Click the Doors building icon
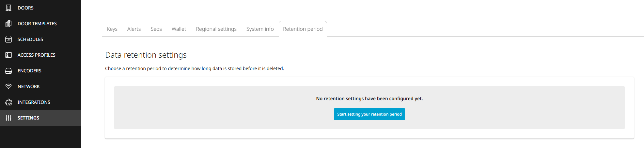Image resolution: width=644 pixels, height=148 pixels. [8, 8]
